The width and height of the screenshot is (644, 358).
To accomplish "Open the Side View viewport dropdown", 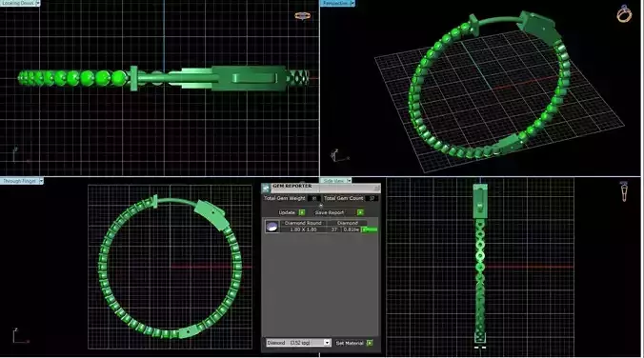I will (x=349, y=181).
